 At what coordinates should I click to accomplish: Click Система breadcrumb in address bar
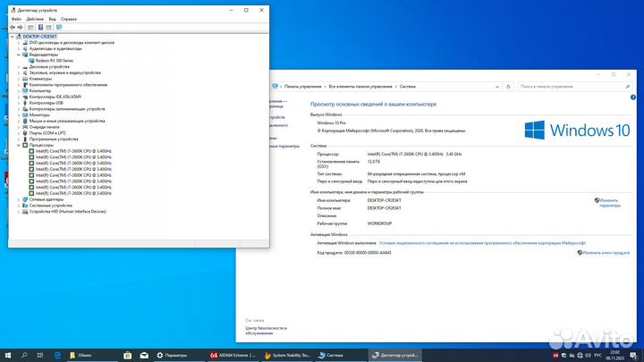pos(408,87)
